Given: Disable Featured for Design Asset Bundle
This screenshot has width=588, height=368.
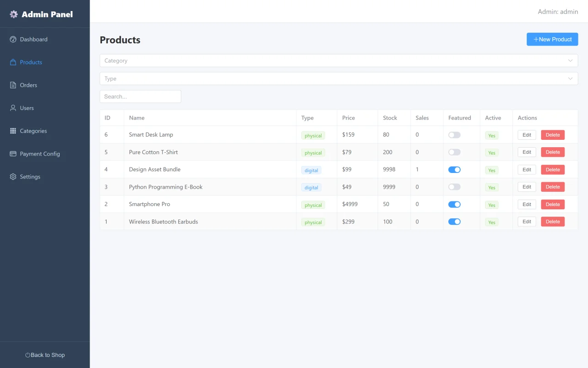Looking at the screenshot, I should pos(454,170).
